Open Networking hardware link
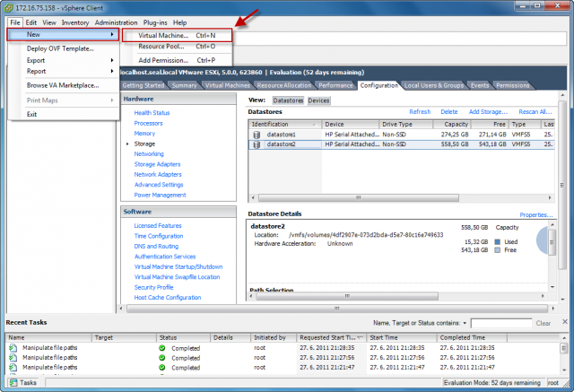This screenshot has width=574, height=392. click(149, 154)
